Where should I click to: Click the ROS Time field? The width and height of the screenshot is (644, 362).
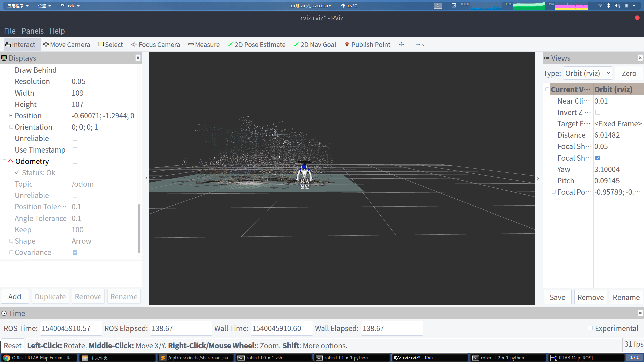pyautogui.click(x=71, y=328)
